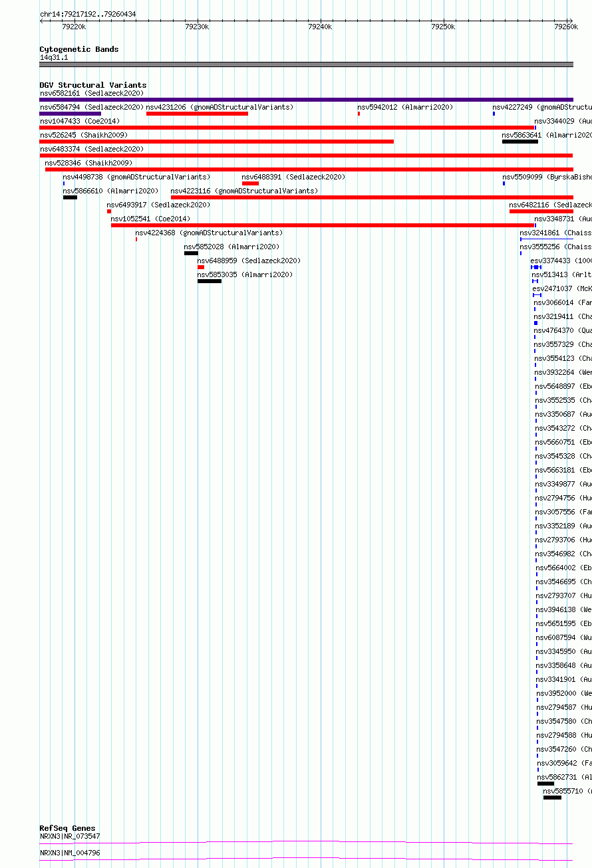Open nsv5852028 (Almarri2020) label
Image resolution: width=592 pixels, height=868 pixels.
(x=232, y=247)
